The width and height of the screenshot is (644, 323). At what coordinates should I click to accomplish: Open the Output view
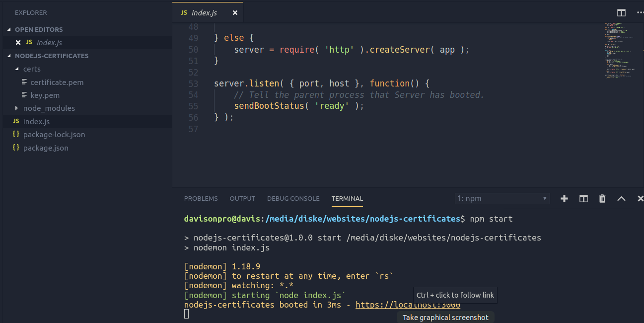point(242,198)
